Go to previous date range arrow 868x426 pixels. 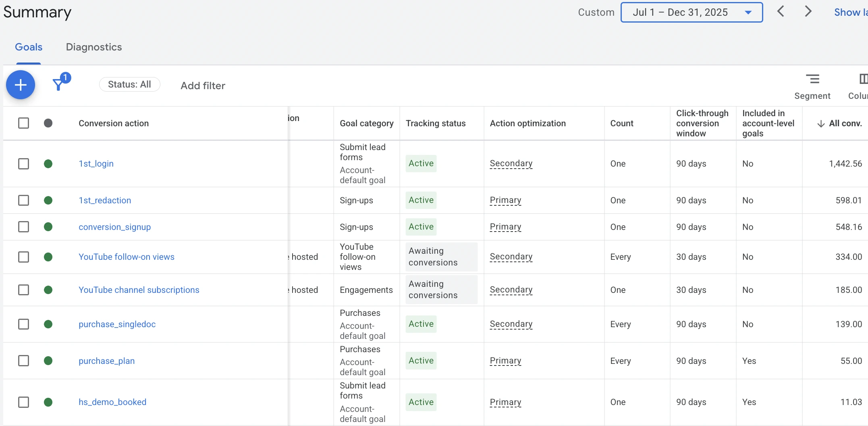781,11
